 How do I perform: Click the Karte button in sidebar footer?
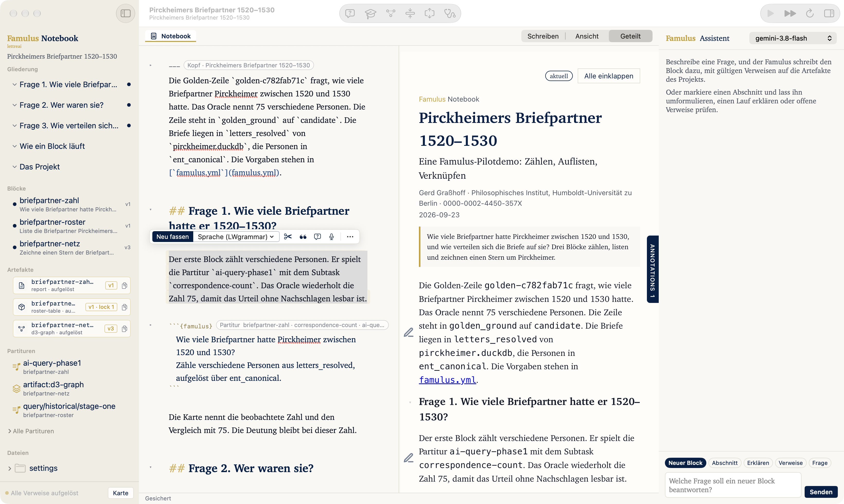121,493
